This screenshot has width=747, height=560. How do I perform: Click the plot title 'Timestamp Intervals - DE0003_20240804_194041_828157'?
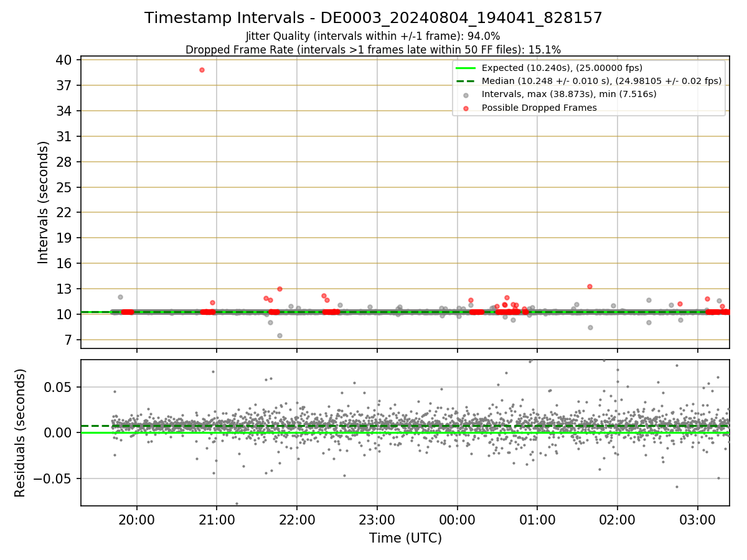pyautogui.click(x=374, y=18)
